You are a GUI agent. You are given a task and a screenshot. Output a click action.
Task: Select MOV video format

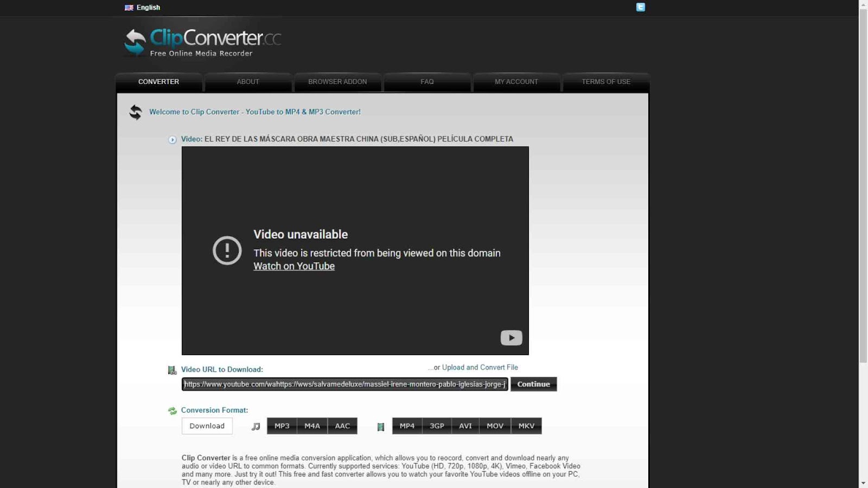pyautogui.click(x=495, y=426)
